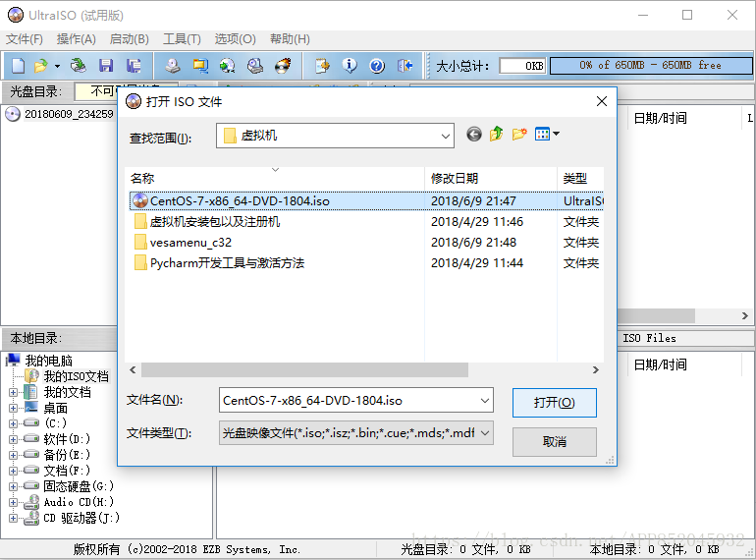
Task: Expand the (C:) drive tree node
Action: click(14, 424)
